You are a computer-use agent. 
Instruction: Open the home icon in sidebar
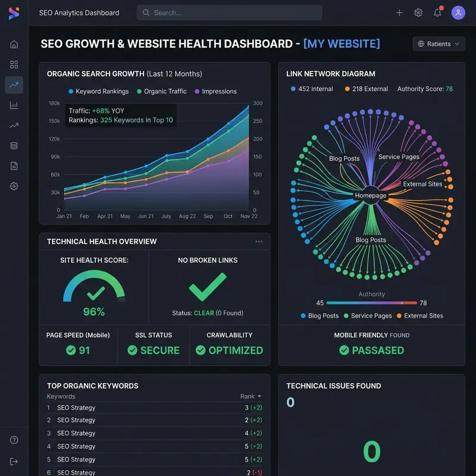[x=14, y=44]
